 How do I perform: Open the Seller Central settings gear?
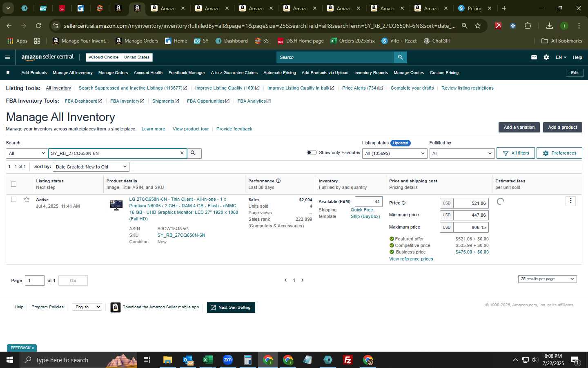click(x=546, y=57)
